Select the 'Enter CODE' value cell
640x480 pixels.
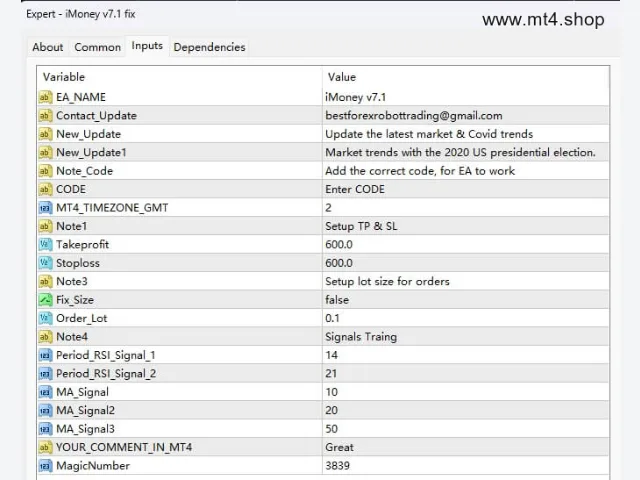466,189
